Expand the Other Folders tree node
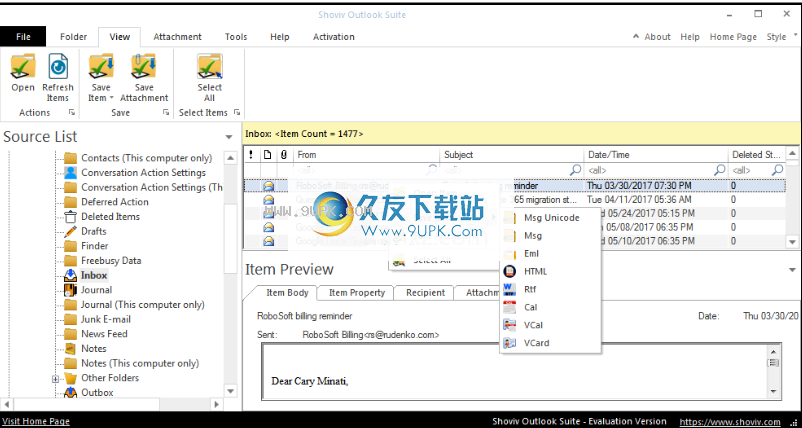Image resolution: width=802 pixels, height=428 pixels. [56, 379]
